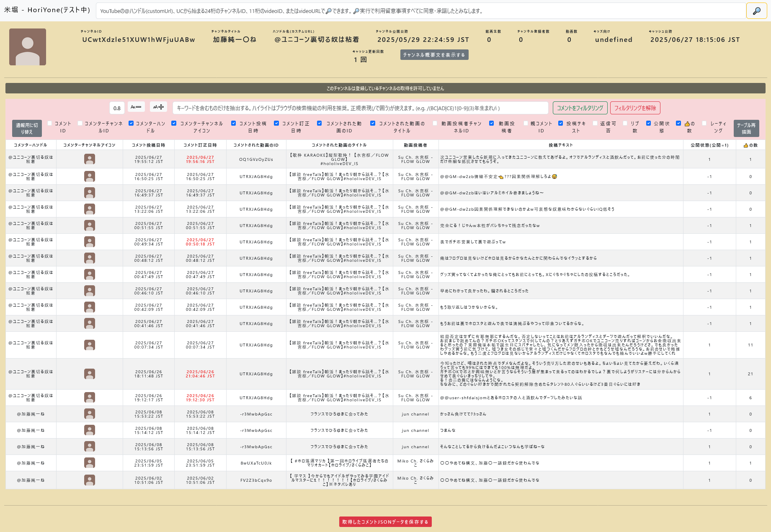Uncheck コメントされた動画のタイトル checkbox
Screen dimensions: 771x532
click(373, 123)
